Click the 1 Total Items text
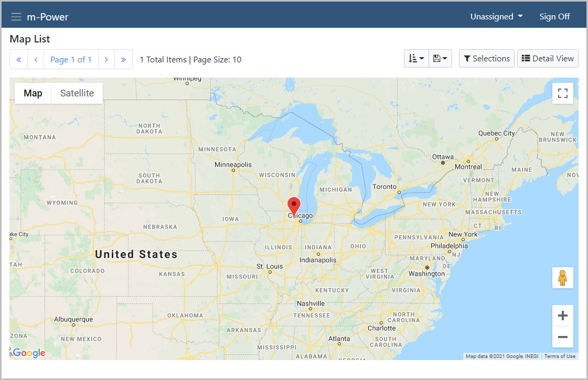The image size is (588, 380). 163,60
